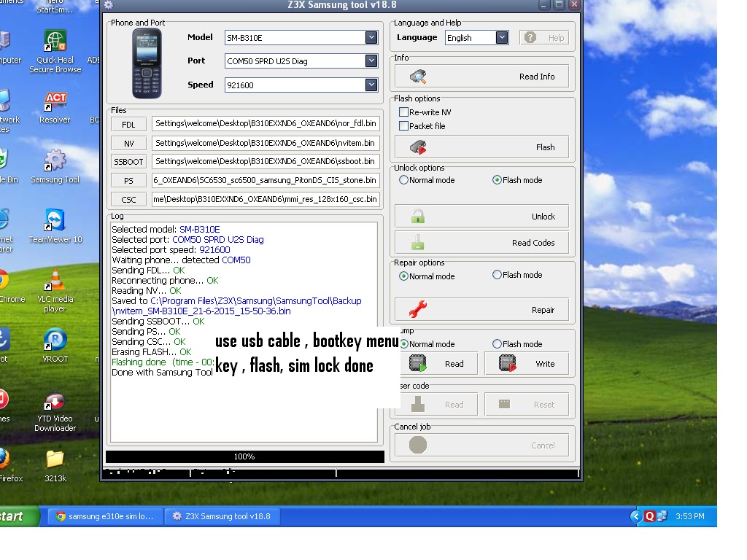Select Flash mode in dump section
Screen dimensions: 747x560
point(497,344)
